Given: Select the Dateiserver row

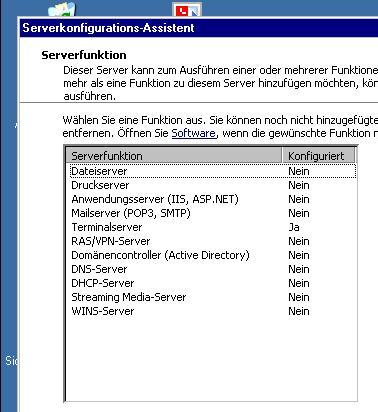Looking at the screenshot, I should (213, 171).
